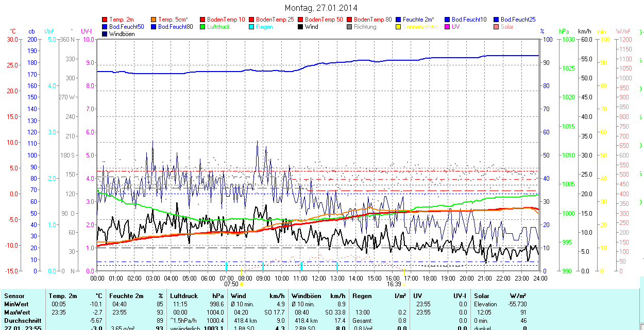Click the chart title Montag, 27.01.2014
This screenshot has width=644, height=330.
[321, 8]
